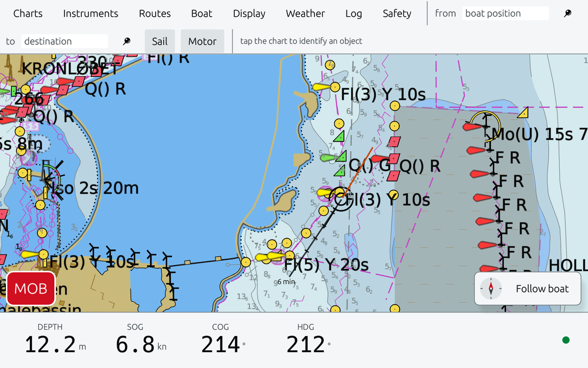Open the Routes menu
This screenshot has height=368, width=588.
coord(155,14)
